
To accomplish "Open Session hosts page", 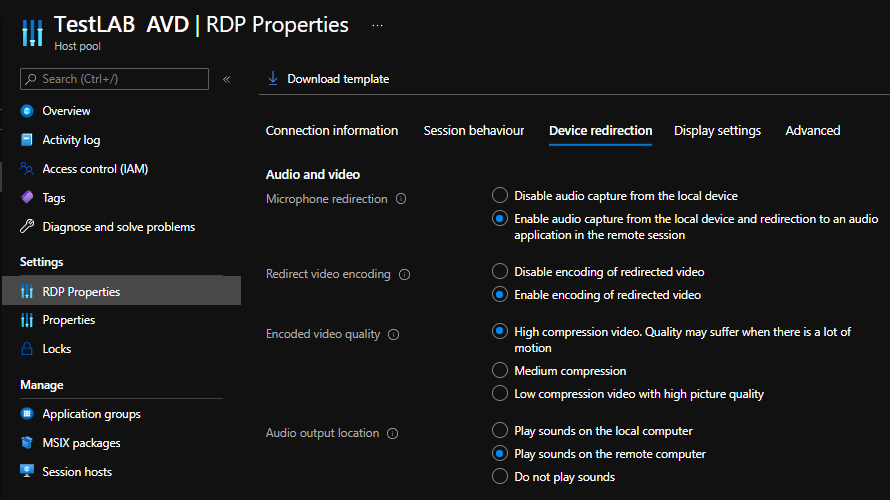I will pos(77,472).
